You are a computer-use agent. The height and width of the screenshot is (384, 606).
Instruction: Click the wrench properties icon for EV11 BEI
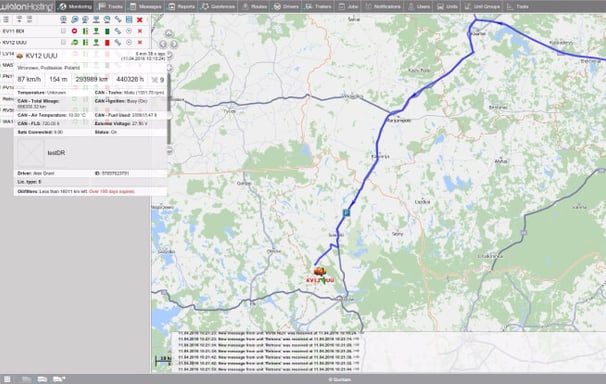[x=118, y=31]
